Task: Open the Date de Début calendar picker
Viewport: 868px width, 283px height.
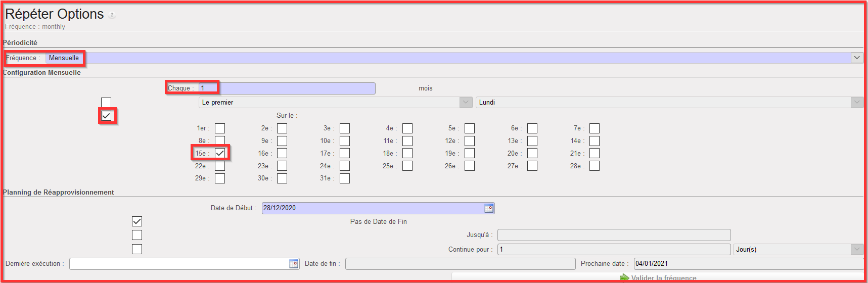Action: [489, 208]
